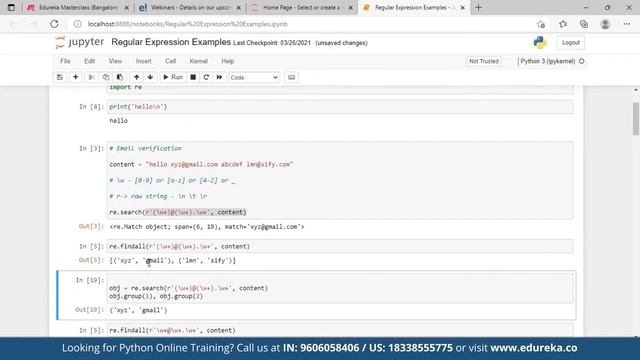Open the browser favorites list
Screen dimensions: 640x360
pos(563,24)
